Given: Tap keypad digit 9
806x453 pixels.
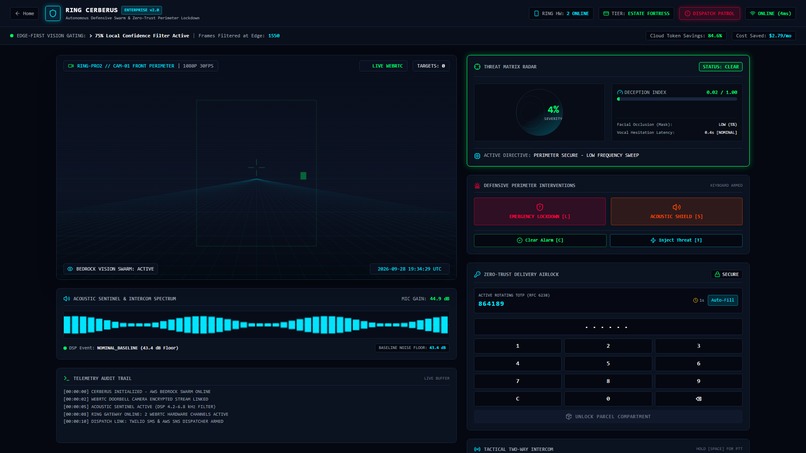Looking at the screenshot, I should point(699,381).
